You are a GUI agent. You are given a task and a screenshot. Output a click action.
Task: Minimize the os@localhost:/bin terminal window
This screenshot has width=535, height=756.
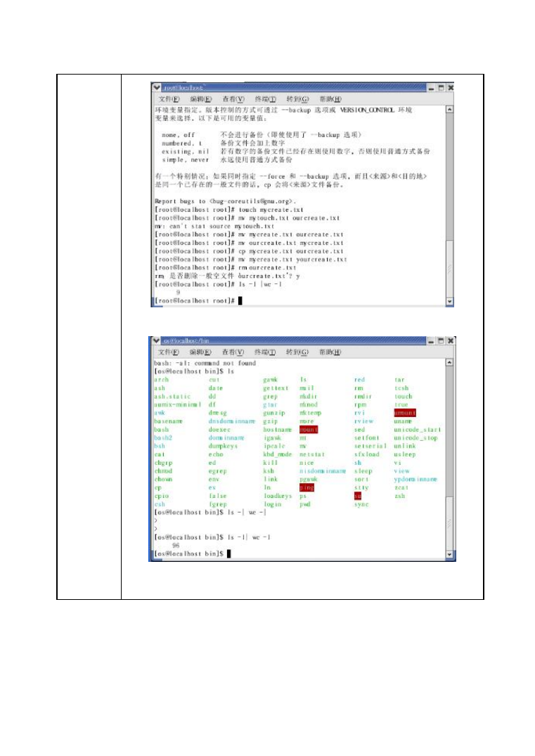(431, 340)
